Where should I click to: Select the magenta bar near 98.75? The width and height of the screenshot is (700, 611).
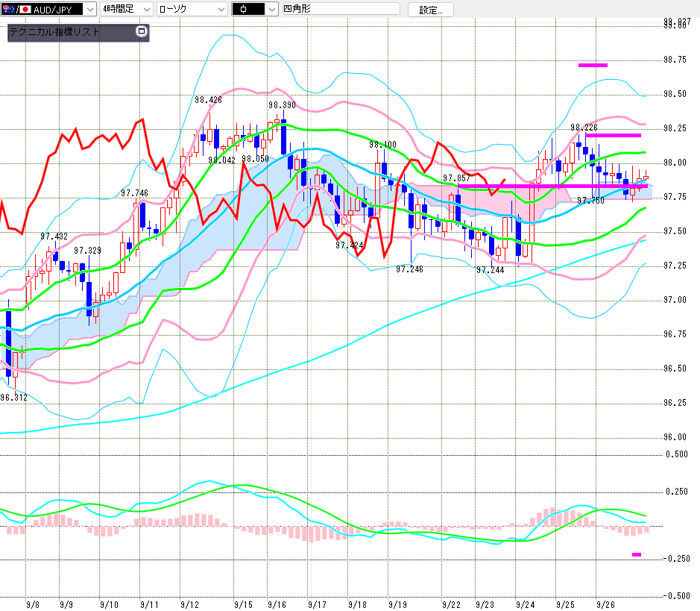593,65
